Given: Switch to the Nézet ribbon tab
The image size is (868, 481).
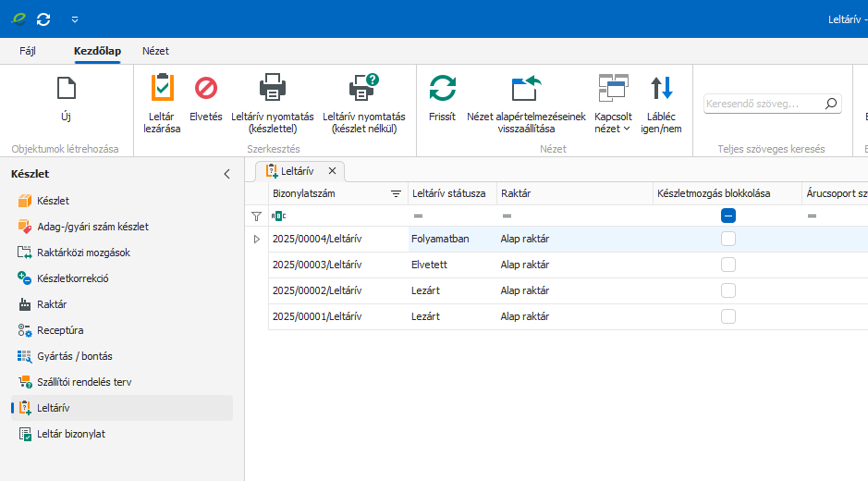Looking at the screenshot, I should click(155, 51).
